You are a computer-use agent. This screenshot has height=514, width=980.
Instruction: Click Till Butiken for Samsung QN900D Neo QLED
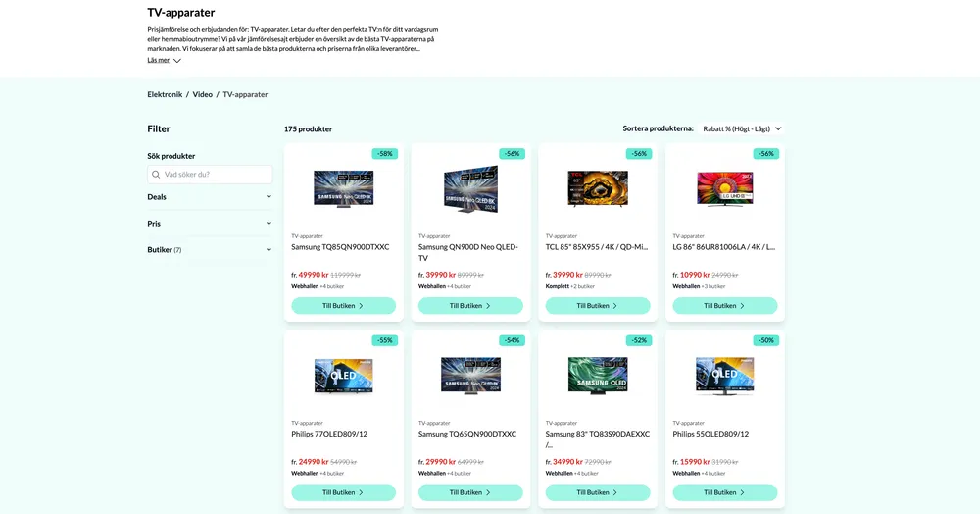(470, 306)
